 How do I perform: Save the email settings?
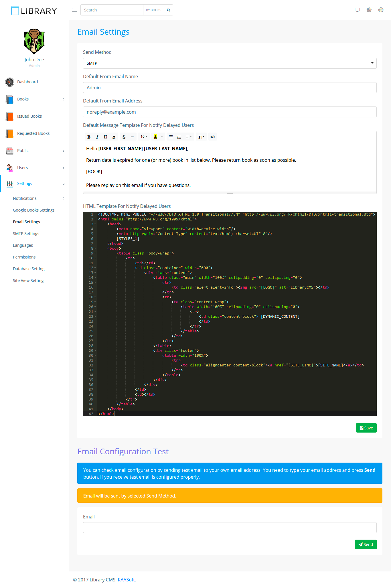(x=366, y=428)
